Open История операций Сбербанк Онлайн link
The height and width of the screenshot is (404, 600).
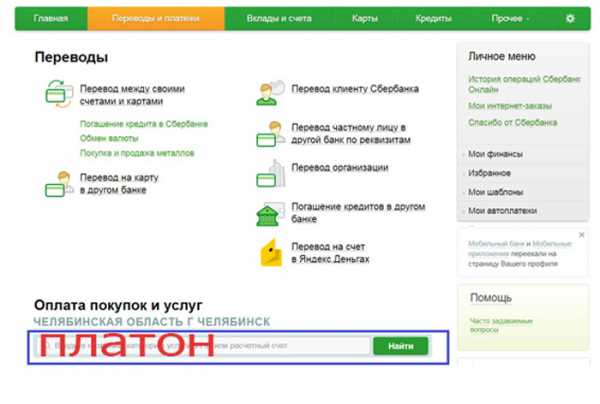(524, 84)
